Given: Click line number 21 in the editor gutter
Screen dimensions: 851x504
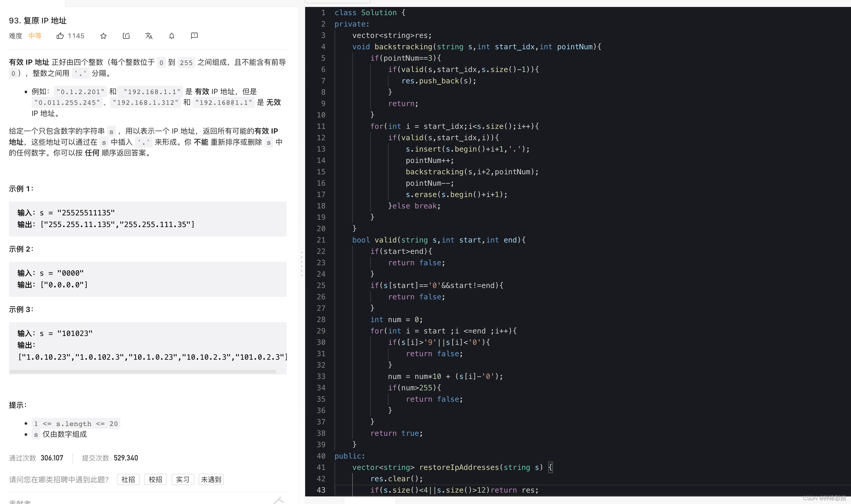Looking at the screenshot, I should pos(321,240).
